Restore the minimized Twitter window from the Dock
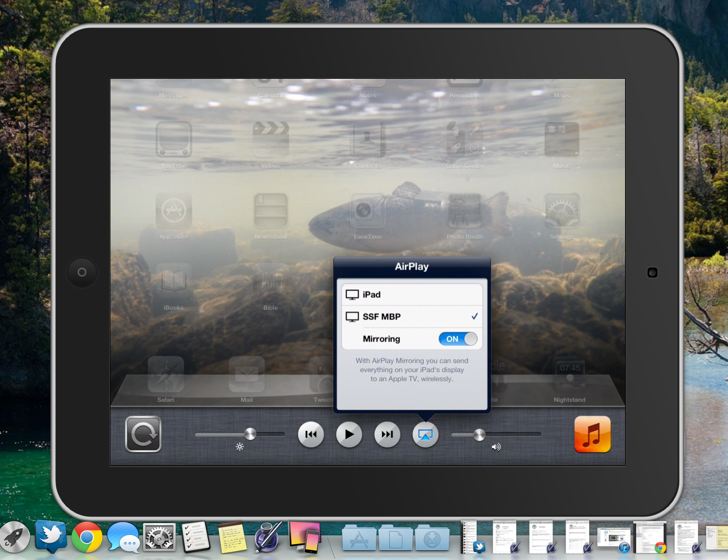The height and width of the screenshot is (560, 728). click(x=473, y=537)
